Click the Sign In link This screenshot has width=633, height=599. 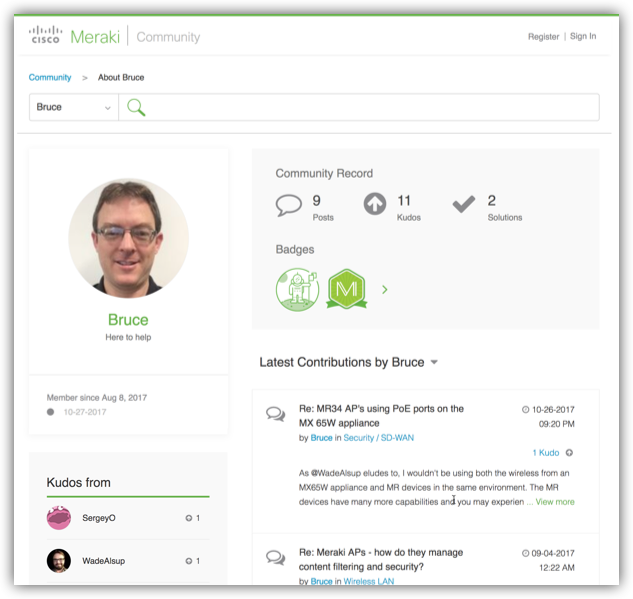point(582,37)
